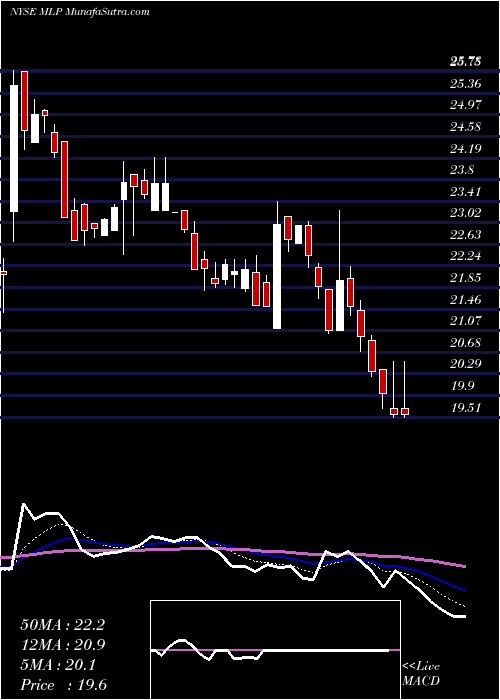
Task: Click the 5MA : 20.1 readout
Action: [58, 665]
